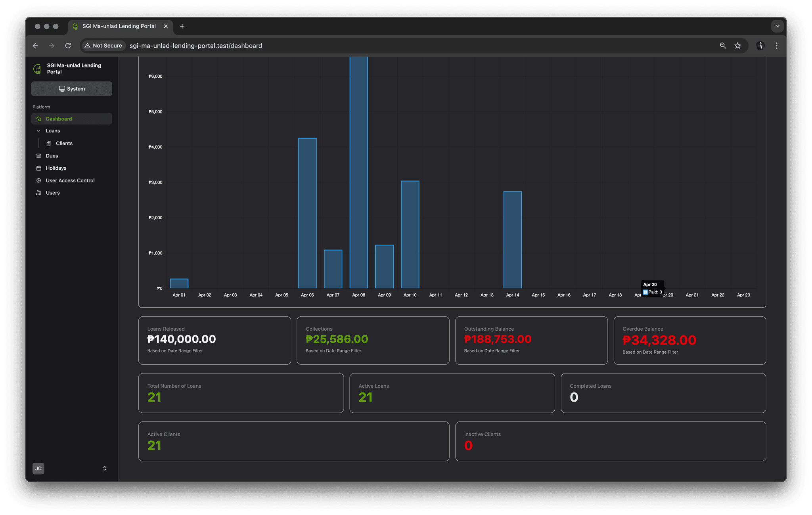This screenshot has width=812, height=515.
Task: Open the Users menu item
Action: [72, 193]
